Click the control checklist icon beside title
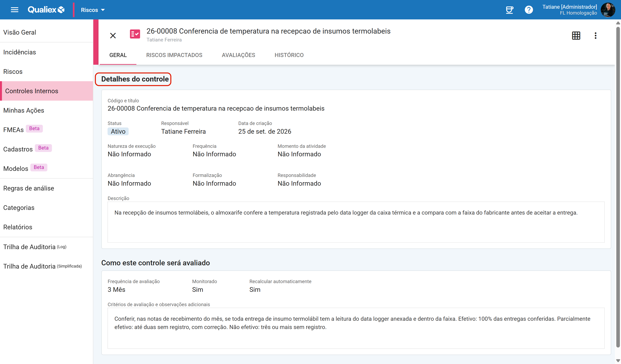The height and width of the screenshot is (364, 621). point(135,34)
